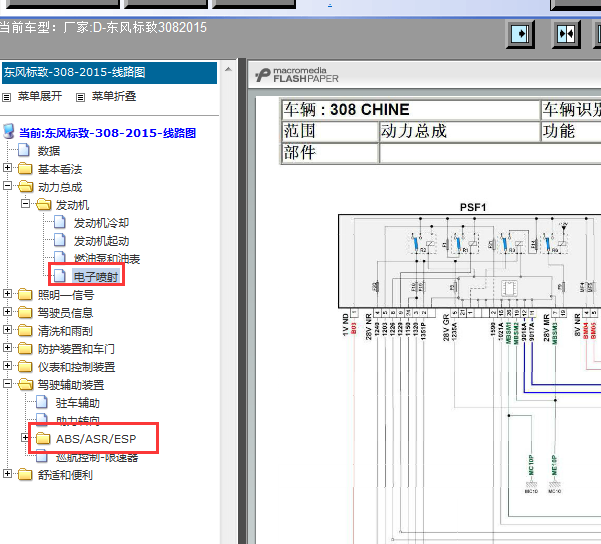The image size is (601, 544).
Task: Click the Macromedia FlashPaper logo
Action: 297,75
